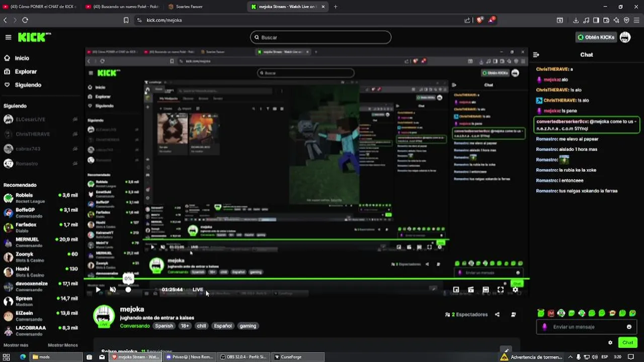Open recommended channel Spreen
This screenshot has width=644, height=362.
tap(40, 301)
